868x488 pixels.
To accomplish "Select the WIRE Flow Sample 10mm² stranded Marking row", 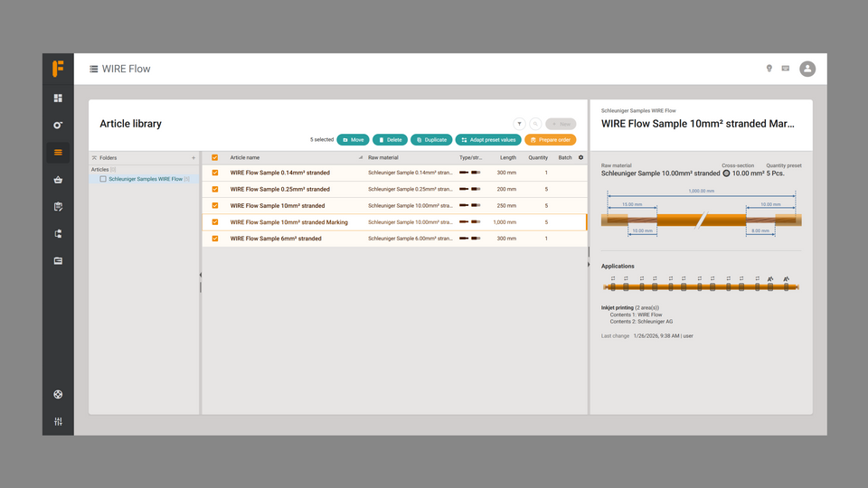I will (x=394, y=222).
